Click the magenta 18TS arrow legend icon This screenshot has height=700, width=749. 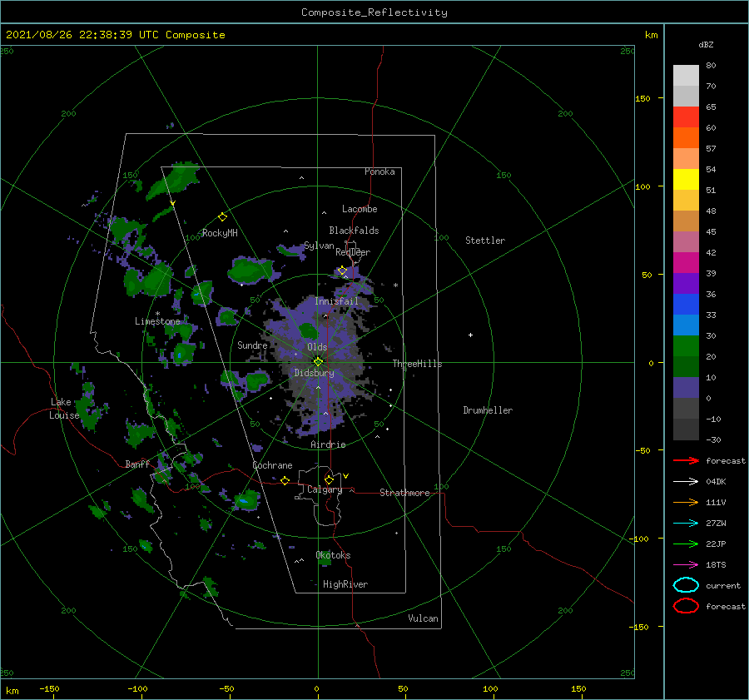click(x=686, y=565)
